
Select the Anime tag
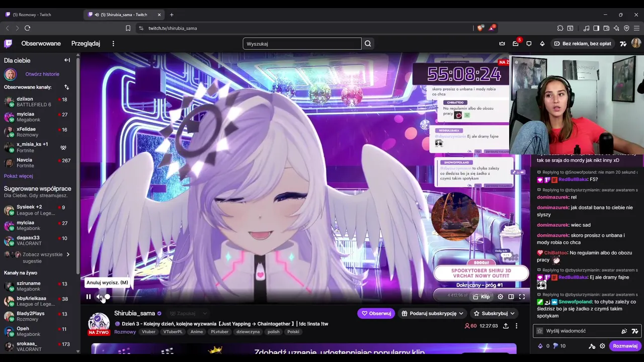pyautogui.click(x=197, y=332)
